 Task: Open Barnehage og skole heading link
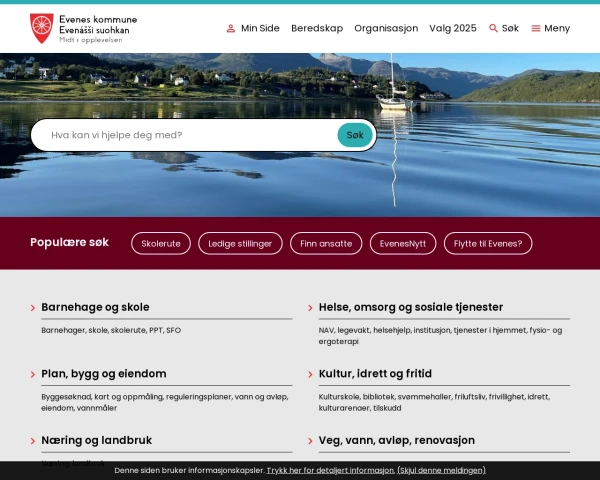coord(95,307)
